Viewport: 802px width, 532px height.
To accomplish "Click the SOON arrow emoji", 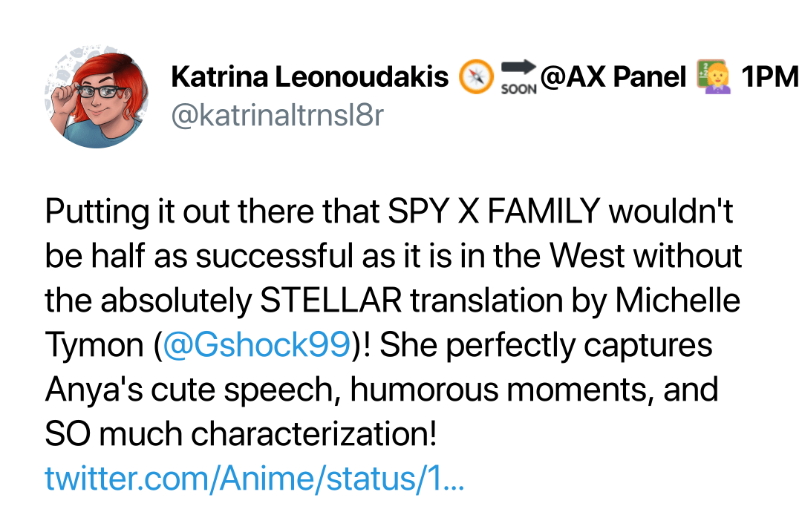I will [x=518, y=77].
